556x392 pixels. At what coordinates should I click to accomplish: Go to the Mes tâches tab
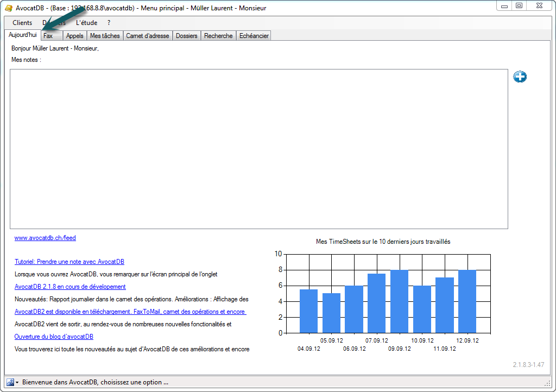pos(105,36)
